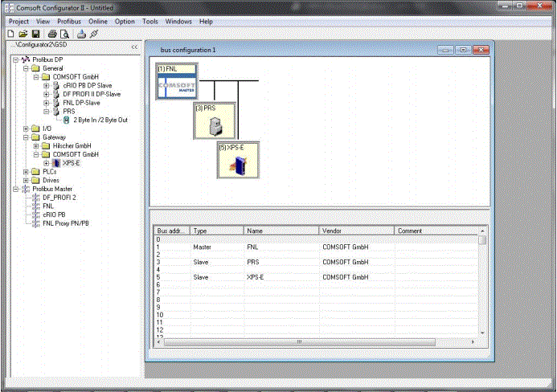Click the Profibus DP network icon

(26, 59)
